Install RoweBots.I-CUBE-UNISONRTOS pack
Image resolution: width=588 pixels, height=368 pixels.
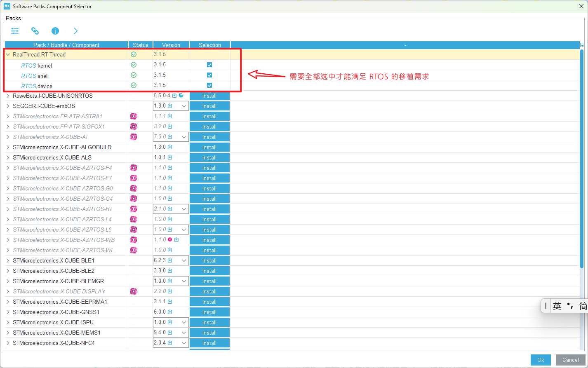click(x=209, y=96)
